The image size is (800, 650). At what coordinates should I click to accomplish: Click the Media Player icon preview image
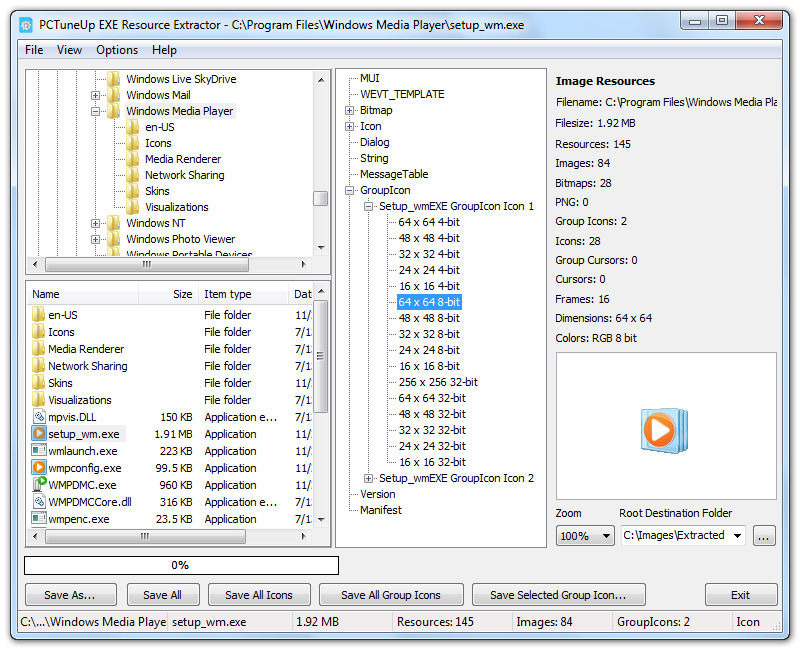[664, 431]
